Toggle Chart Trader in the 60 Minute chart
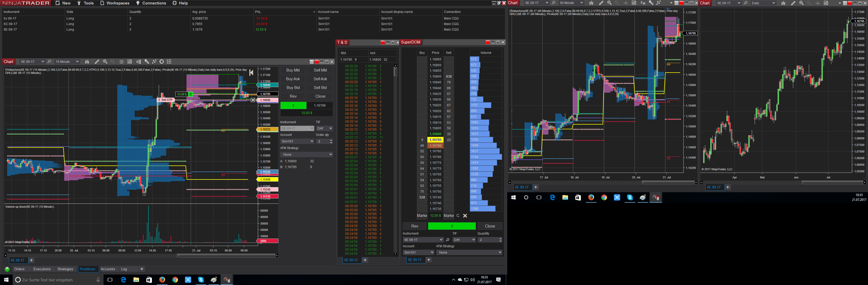Viewport: 868px width, 285px height. click(643, 3)
